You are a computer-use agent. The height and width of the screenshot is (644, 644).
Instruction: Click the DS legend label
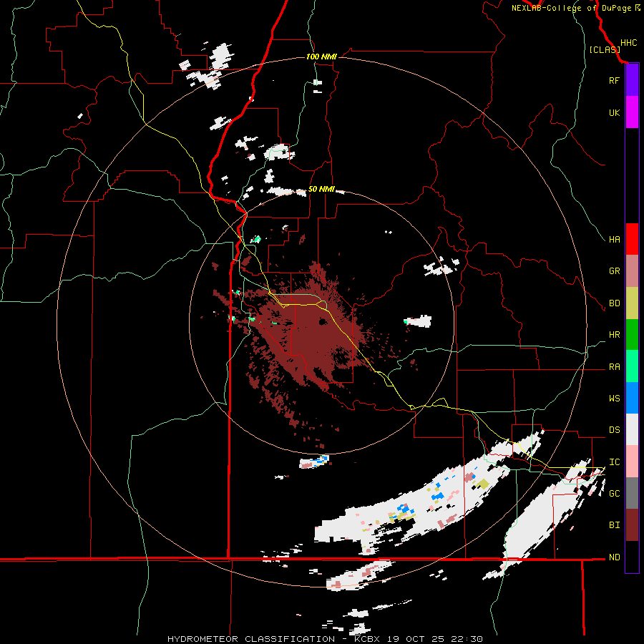(x=614, y=430)
